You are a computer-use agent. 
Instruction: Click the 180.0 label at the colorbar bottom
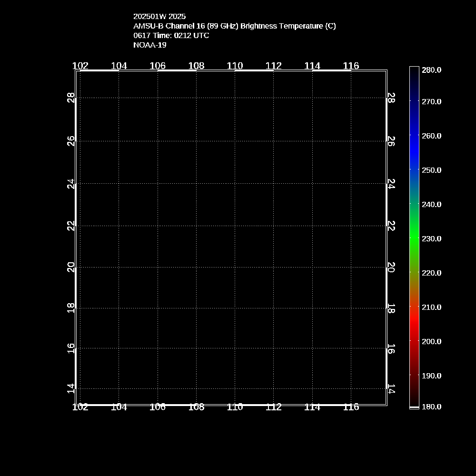[x=432, y=407]
